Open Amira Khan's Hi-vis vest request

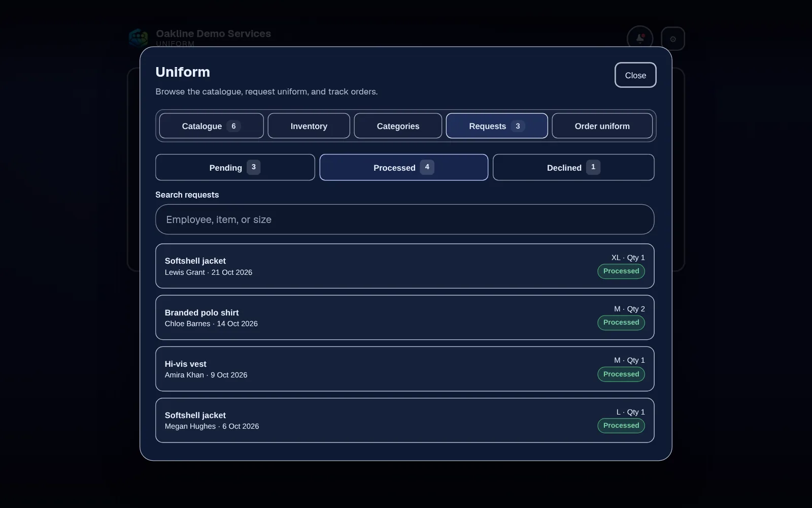pyautogui.click(x=404, y=369)
